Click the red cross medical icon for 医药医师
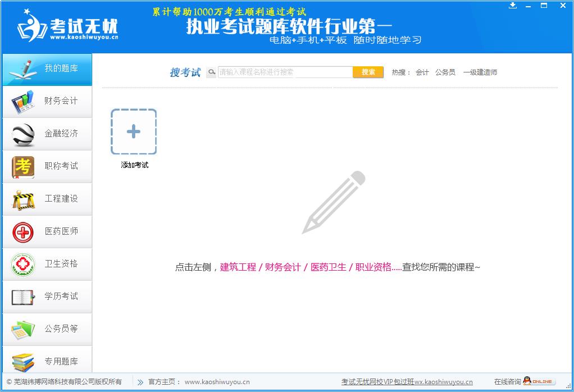Image resolution: width=574 pixels, height=392 pixels. 22,233
